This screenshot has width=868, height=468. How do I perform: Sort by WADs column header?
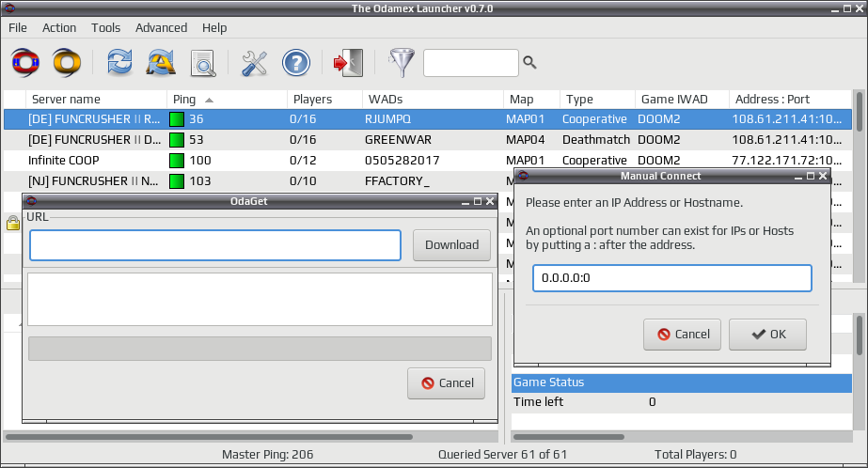[433, 99]
